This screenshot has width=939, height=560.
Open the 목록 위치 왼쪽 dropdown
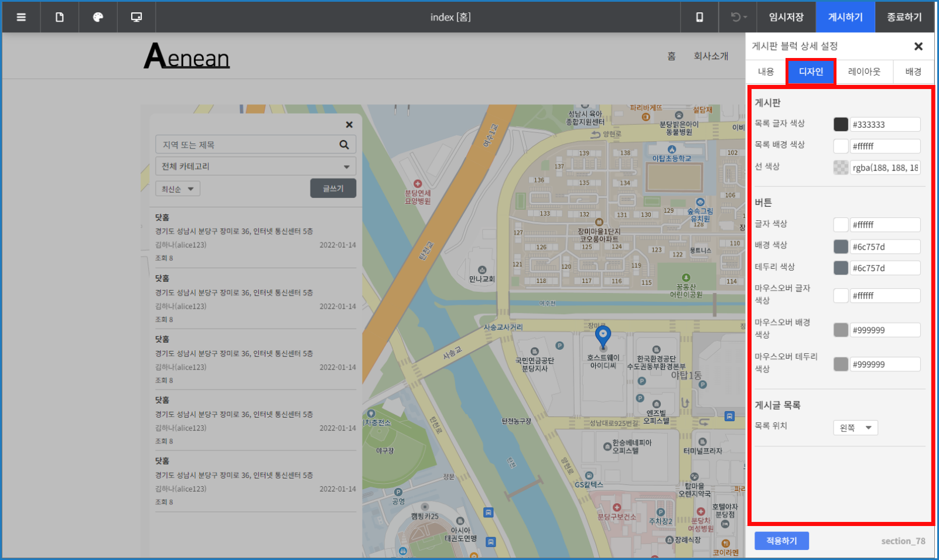[x=855, y=428]
